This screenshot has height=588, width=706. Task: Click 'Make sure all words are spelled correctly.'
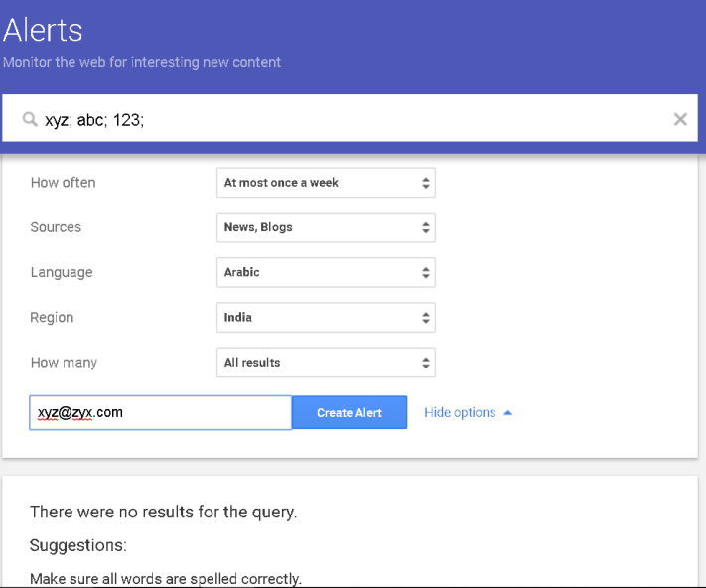166,578
